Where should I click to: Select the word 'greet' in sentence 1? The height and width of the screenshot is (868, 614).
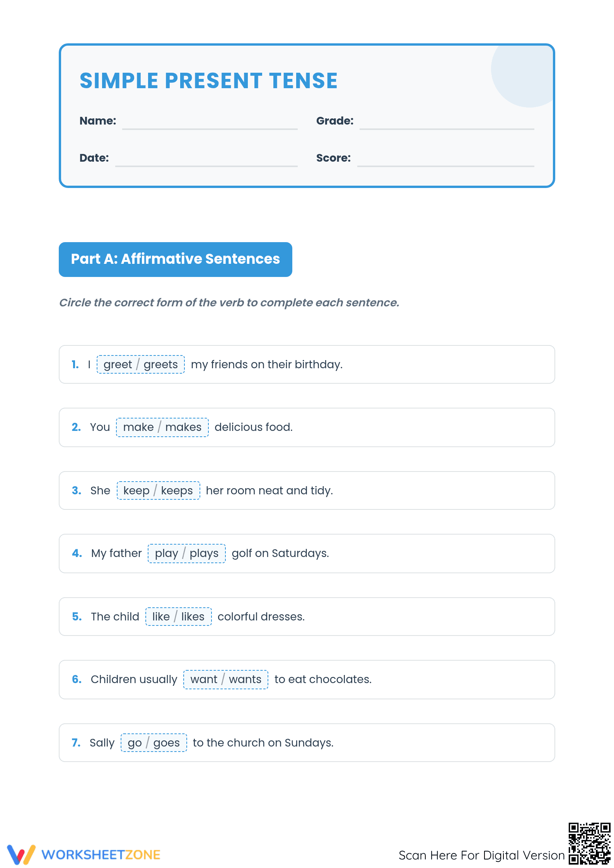(118, 364)
